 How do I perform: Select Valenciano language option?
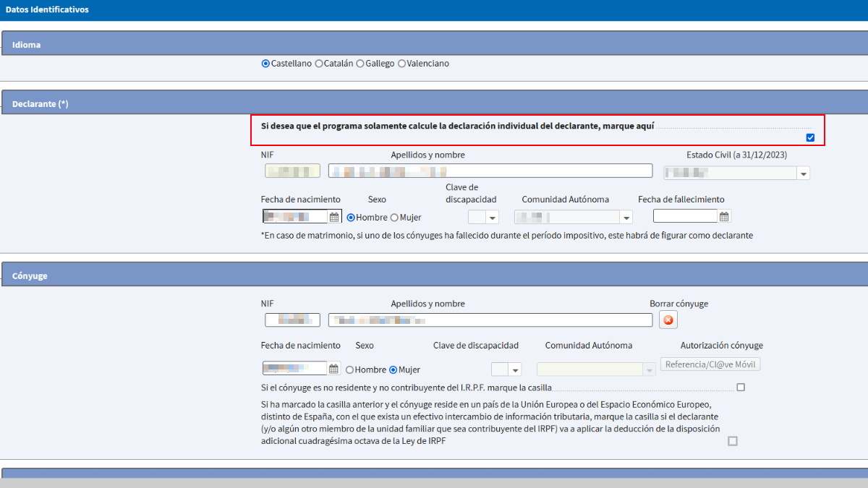[401, 64]
